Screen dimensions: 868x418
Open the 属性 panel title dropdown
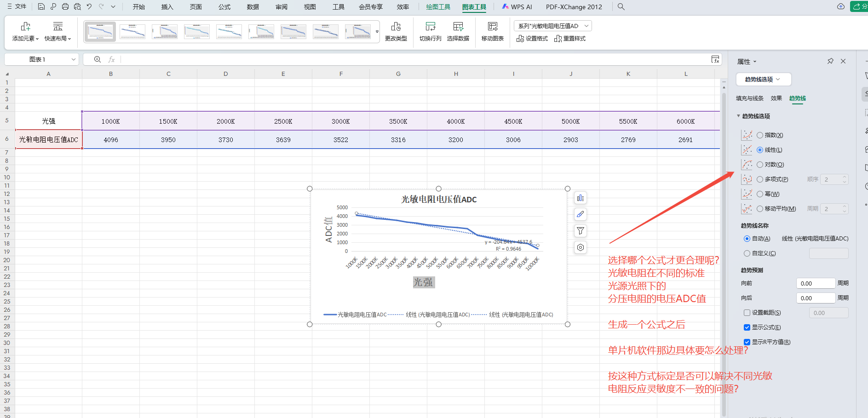[x=755, y=62]
